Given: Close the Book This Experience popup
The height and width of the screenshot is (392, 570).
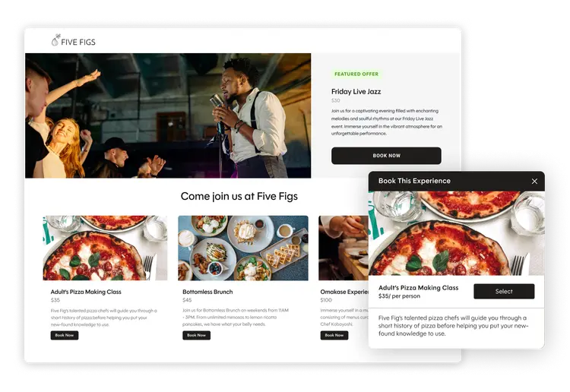Looking at the screenshot, I should (534, 182).
